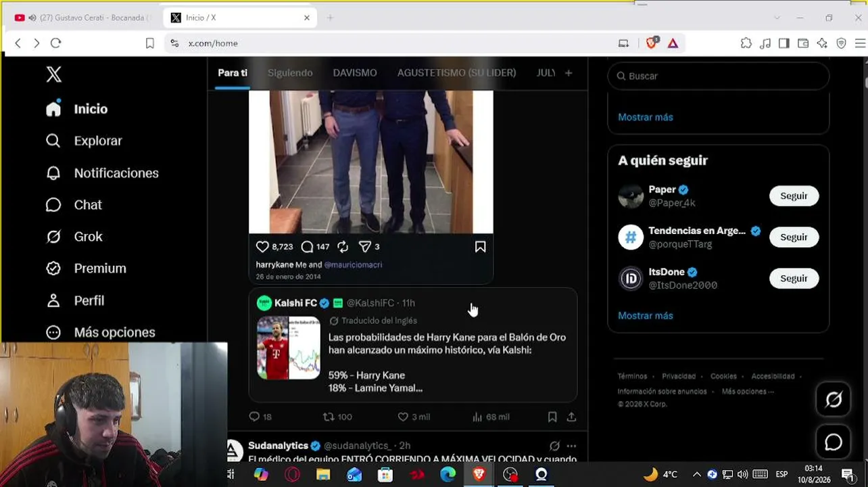
Task: Open the browser extensions puzzle icon
Action: tap(746, 43)
